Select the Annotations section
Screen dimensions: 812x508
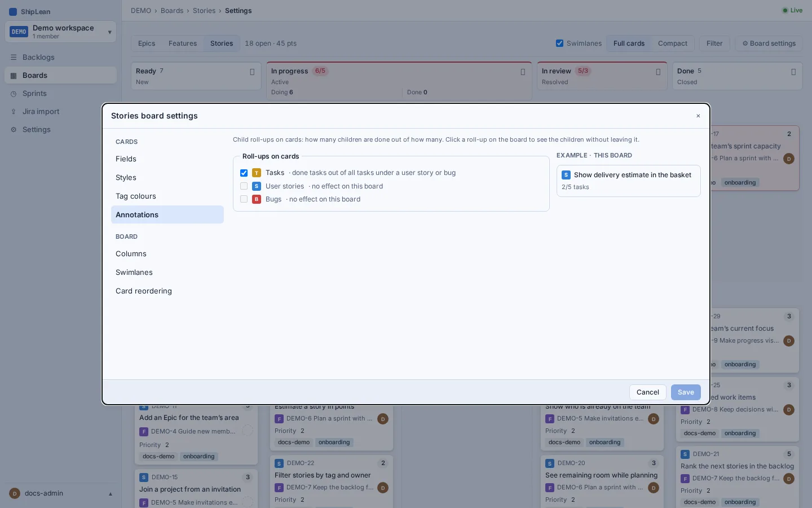coord(167,214)
